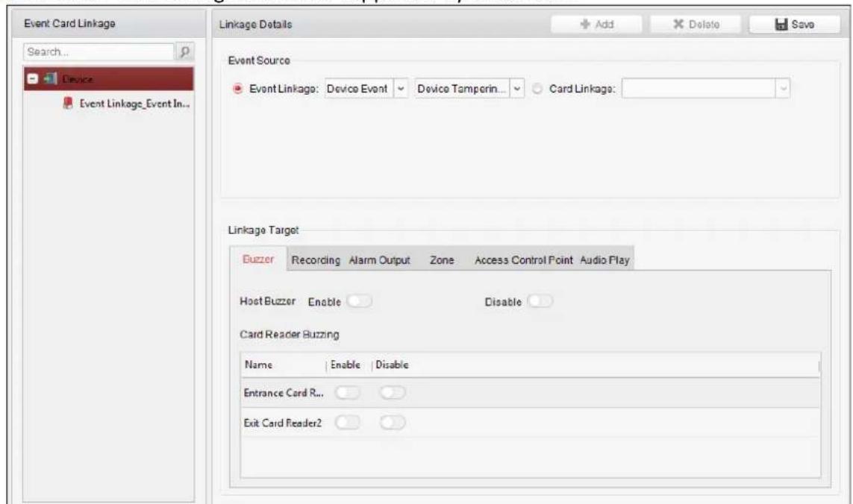The height and width of the screenshot is (504, 853).
Task: Collapse the Device tree node
Action: [33, 79]
